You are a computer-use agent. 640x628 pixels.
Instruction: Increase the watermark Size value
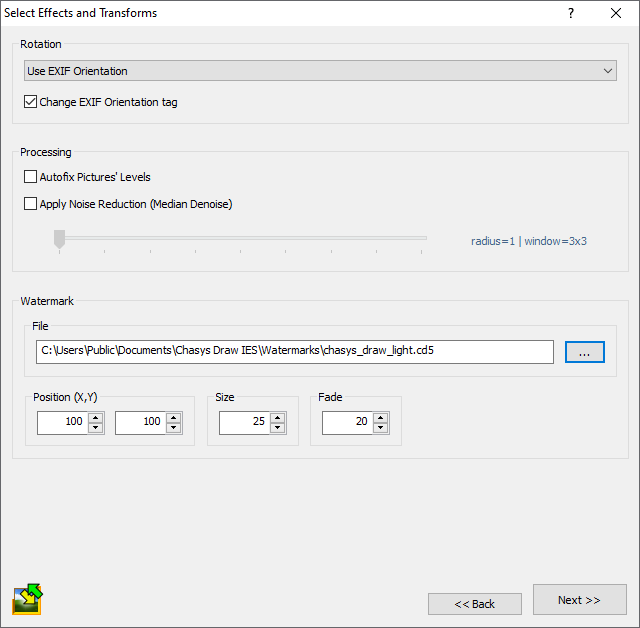(278, 417)
